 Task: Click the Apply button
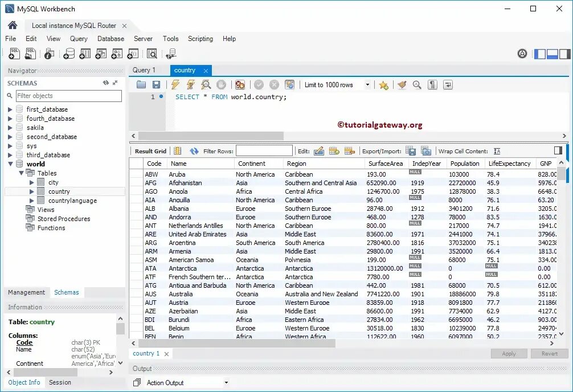[509, 354]
